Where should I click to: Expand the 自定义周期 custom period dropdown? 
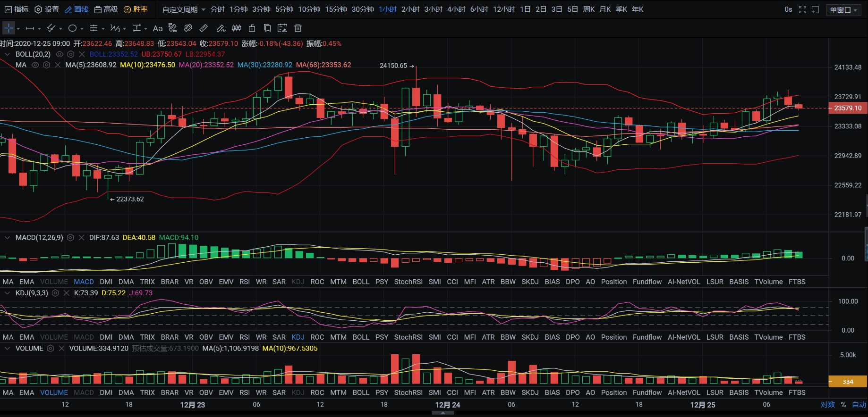tap(184, 9)
